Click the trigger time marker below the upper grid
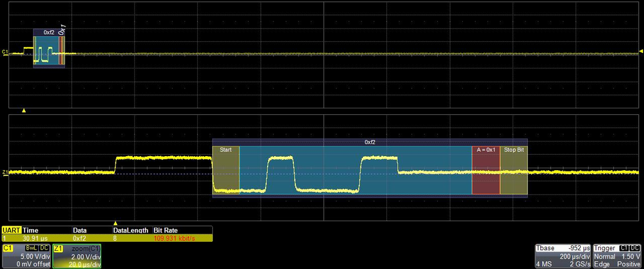 coord(24,110)
